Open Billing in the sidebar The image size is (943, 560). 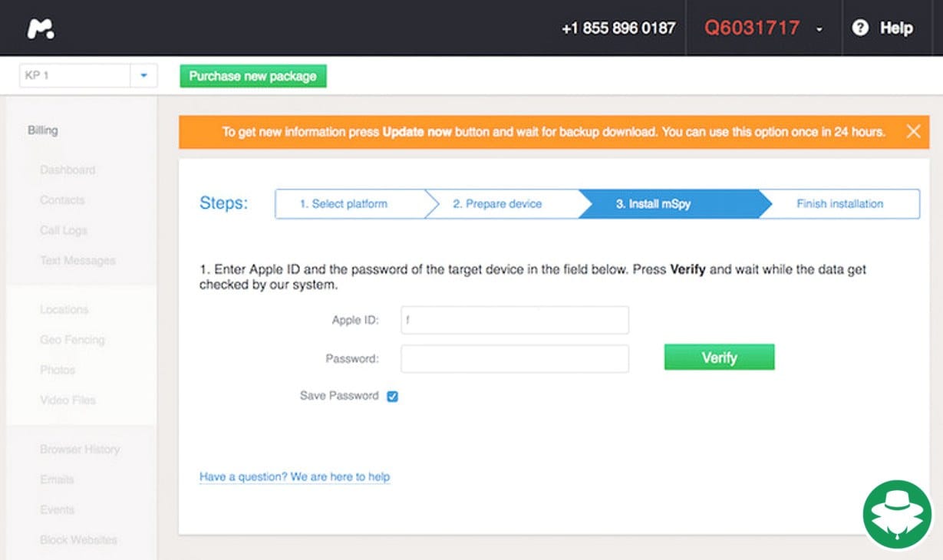43,130
